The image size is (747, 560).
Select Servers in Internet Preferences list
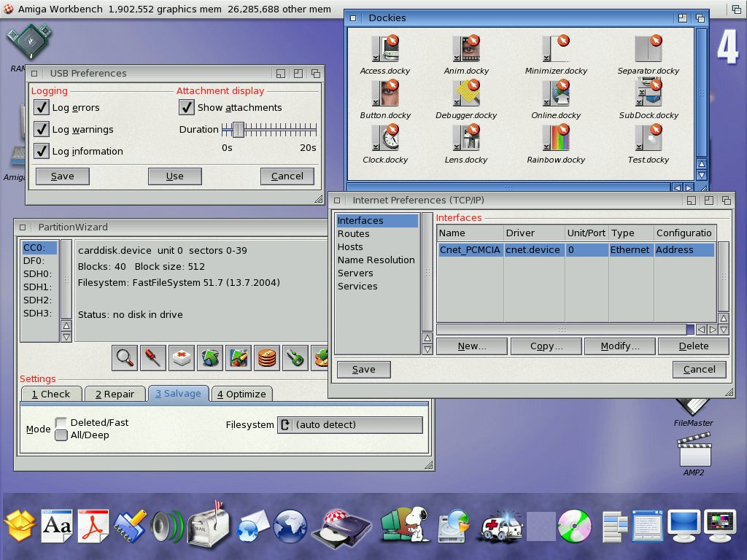(x=355, y=273)
